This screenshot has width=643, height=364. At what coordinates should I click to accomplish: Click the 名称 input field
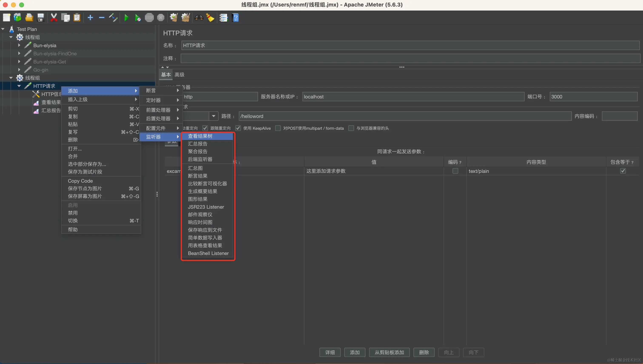[x=410, y=45]
